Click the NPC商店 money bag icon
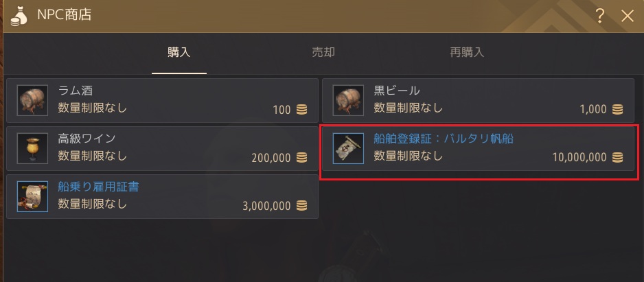The height and width of the screenshot is (282, 644). [19, 16]
